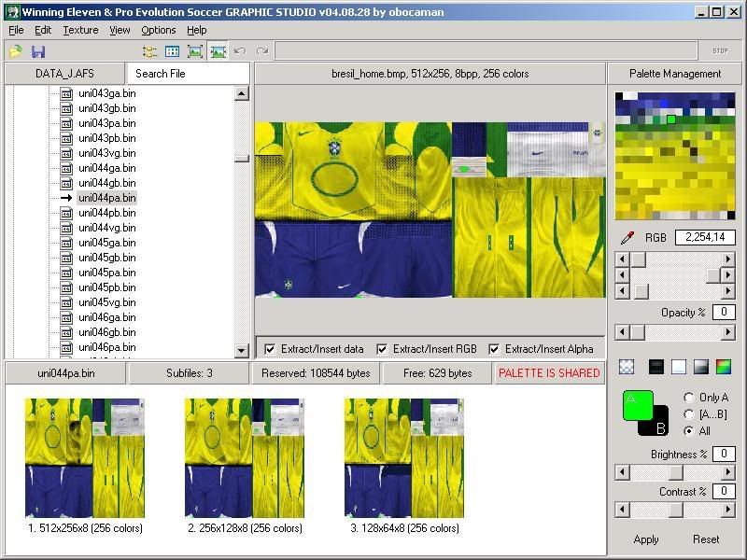Toggle the pressed picture view toolbar icon

point(218,51)
